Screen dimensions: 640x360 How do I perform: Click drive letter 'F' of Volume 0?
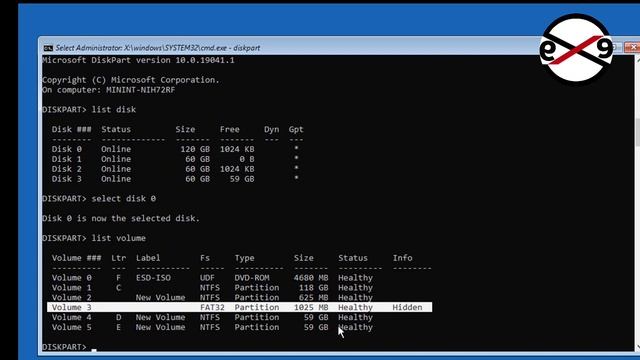(118, 278)
